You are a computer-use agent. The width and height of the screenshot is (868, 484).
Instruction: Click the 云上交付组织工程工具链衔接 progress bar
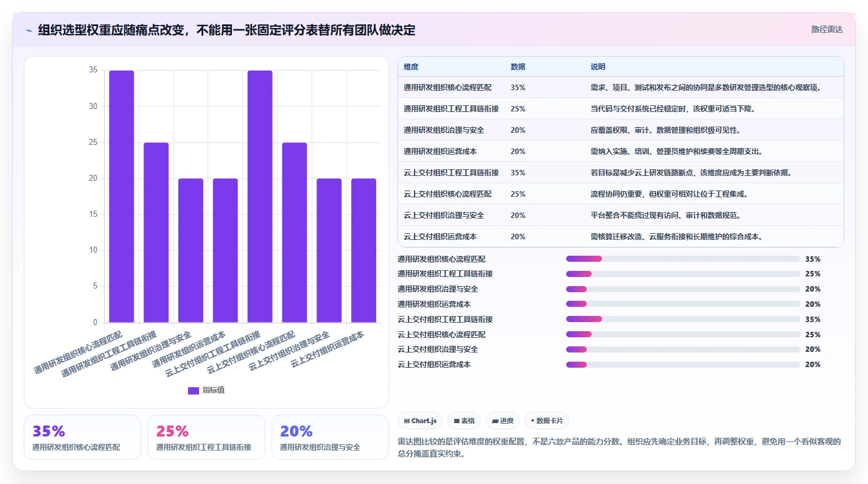tap(683, 319)
